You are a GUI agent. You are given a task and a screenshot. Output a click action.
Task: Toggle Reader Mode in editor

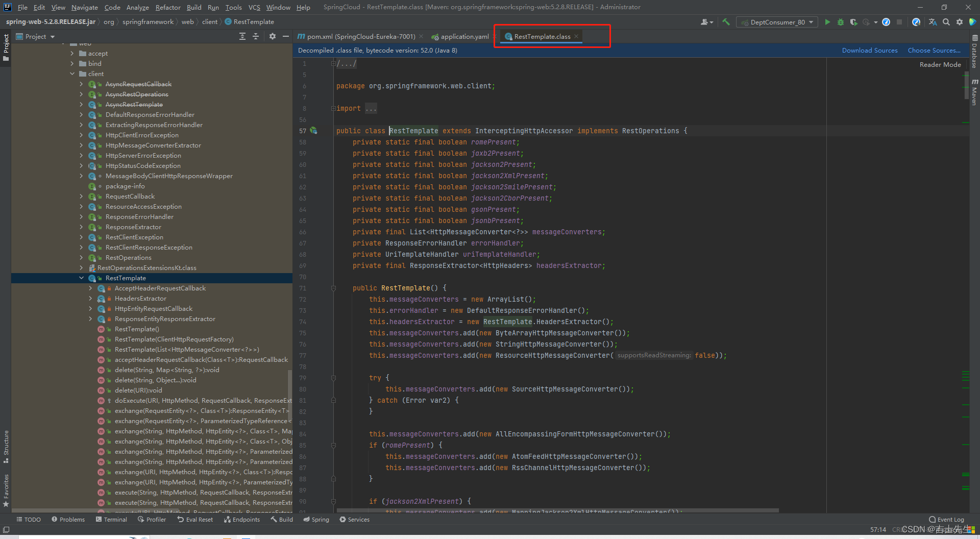(940, 65)
